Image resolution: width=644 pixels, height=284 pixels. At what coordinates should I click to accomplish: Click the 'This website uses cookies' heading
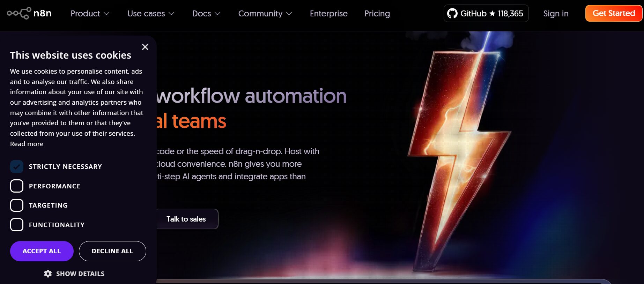pos(71,55)
